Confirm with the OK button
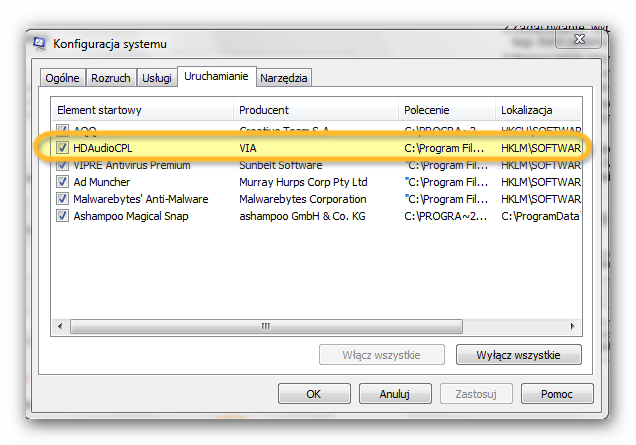The image size is (636, 445). click(314, 394)
